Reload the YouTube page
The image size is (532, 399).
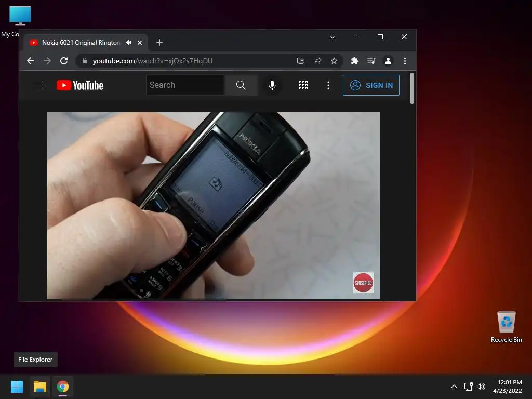click(64, 61)
